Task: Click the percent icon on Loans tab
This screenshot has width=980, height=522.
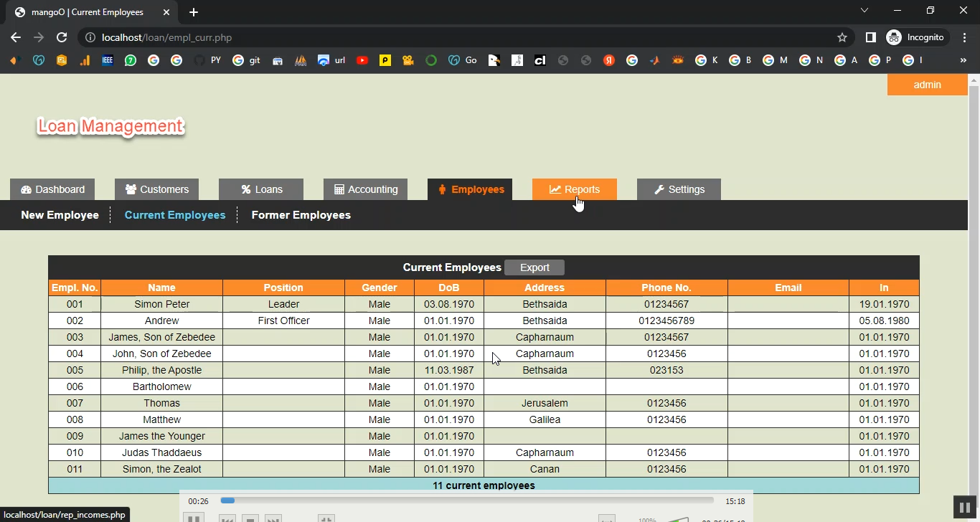Action: coord(246,189)
